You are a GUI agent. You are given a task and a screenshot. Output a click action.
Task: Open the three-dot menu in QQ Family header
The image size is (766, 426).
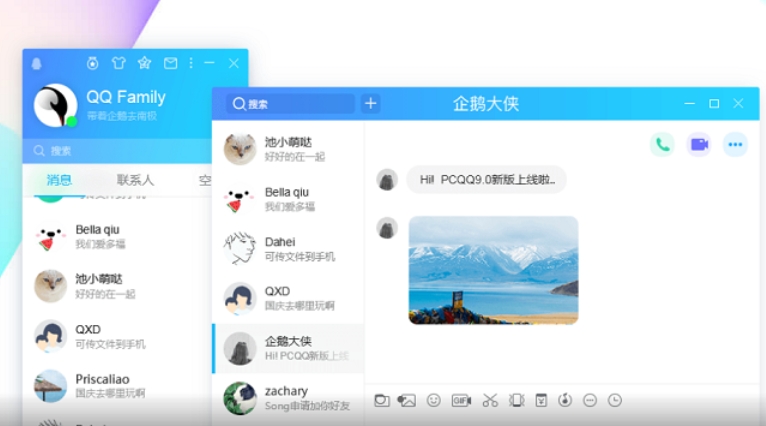click(191, 63)
